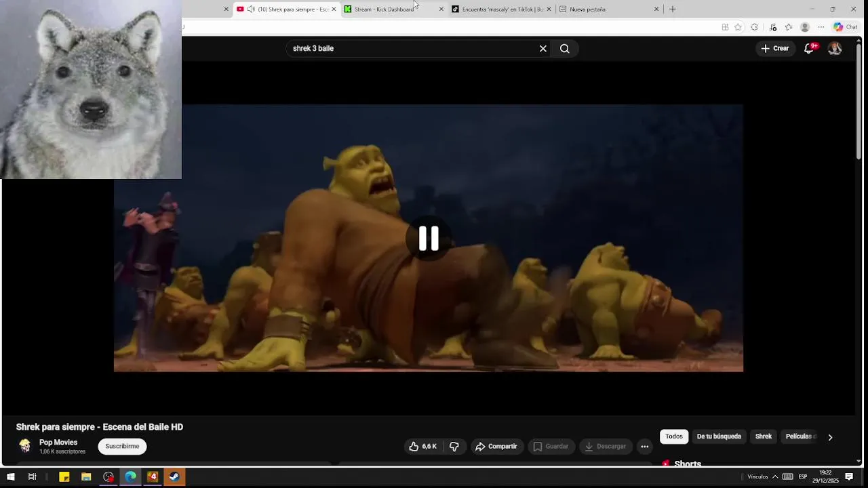Screen dimensions: 868x488
Task: Open ESP language input indicator
Action: [803, 476]
